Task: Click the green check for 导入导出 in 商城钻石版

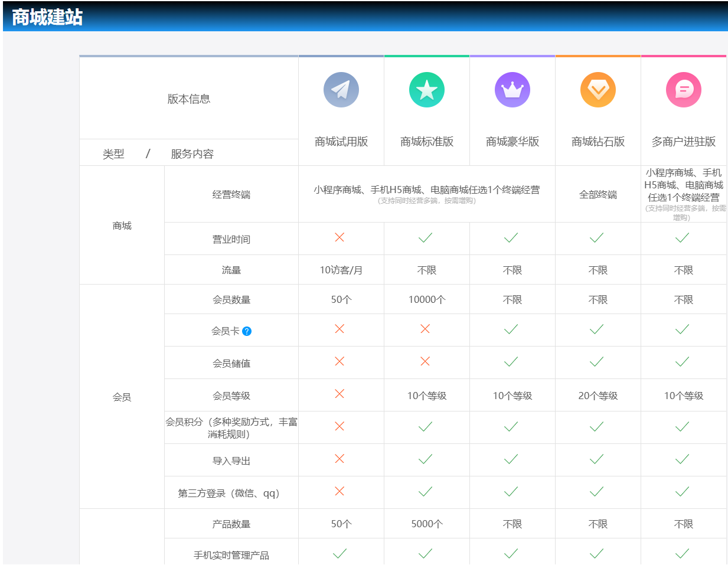Action: pyautogui.click(x=598, y=459)
